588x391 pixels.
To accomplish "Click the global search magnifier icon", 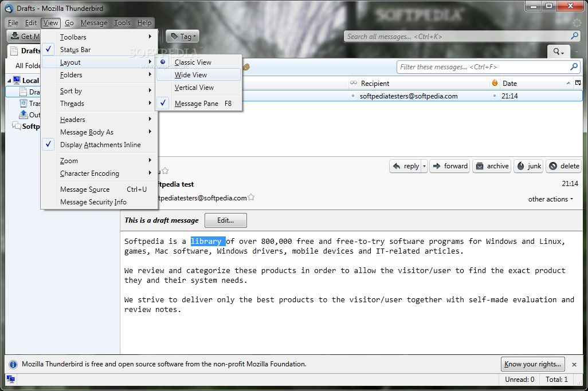I will coord(574,36).
